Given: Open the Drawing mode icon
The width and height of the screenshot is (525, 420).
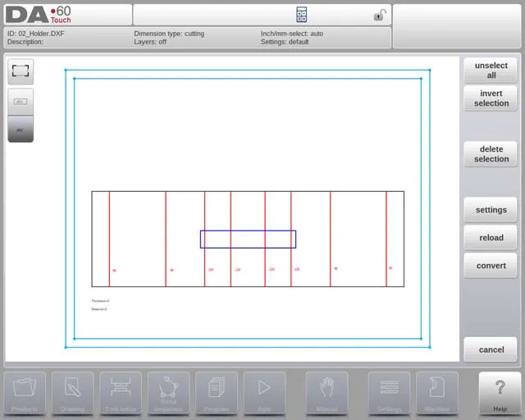Looking at the screenshot, I should 72,392.
